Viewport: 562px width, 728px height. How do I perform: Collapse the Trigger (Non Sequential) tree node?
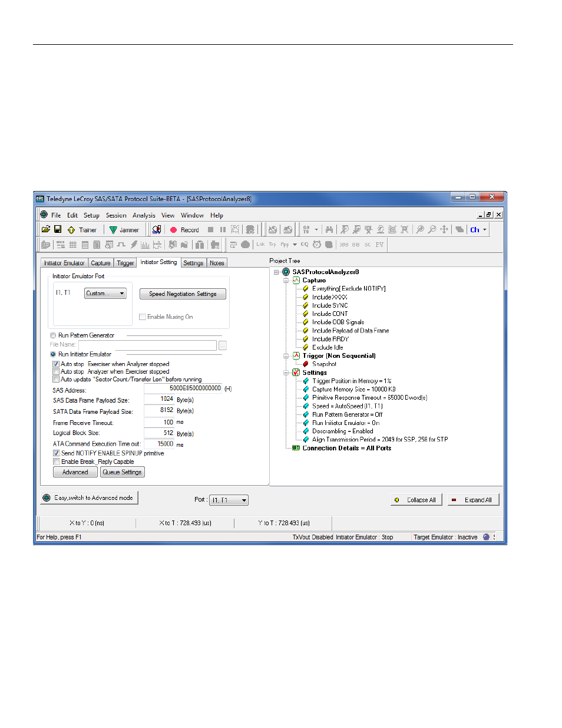click(x=286, y=356)
